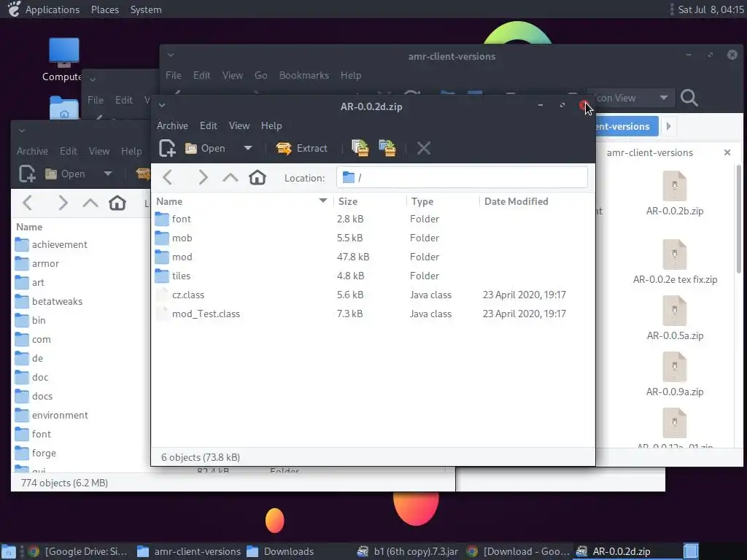Open the Applications menu in top panel

point(53,9)
